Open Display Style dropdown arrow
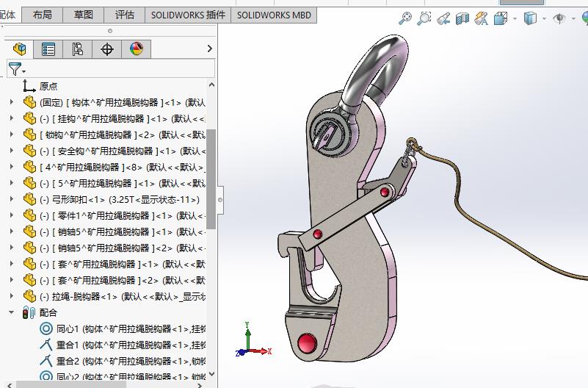The width and height of the screenshot is (588, 388). (544, 19)
